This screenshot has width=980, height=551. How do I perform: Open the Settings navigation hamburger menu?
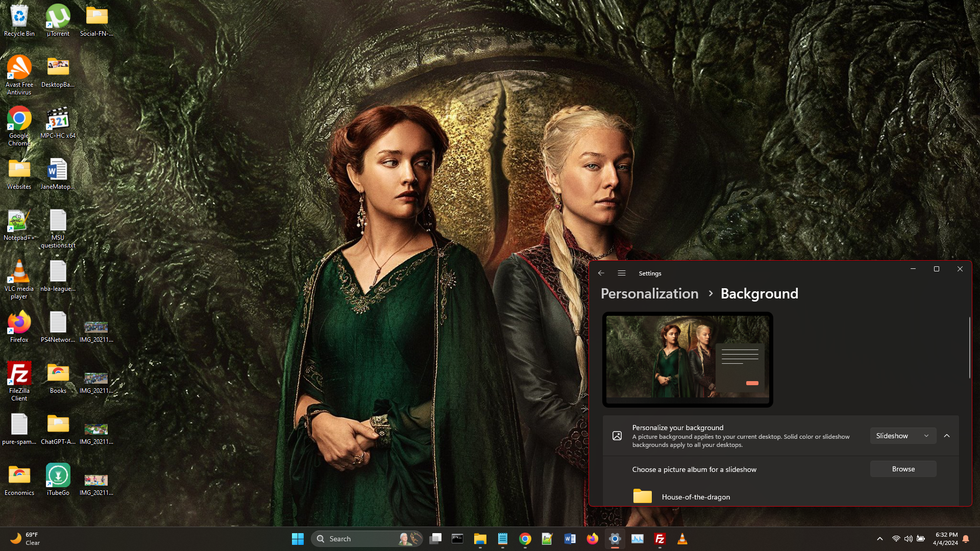[x=622, y=273]
